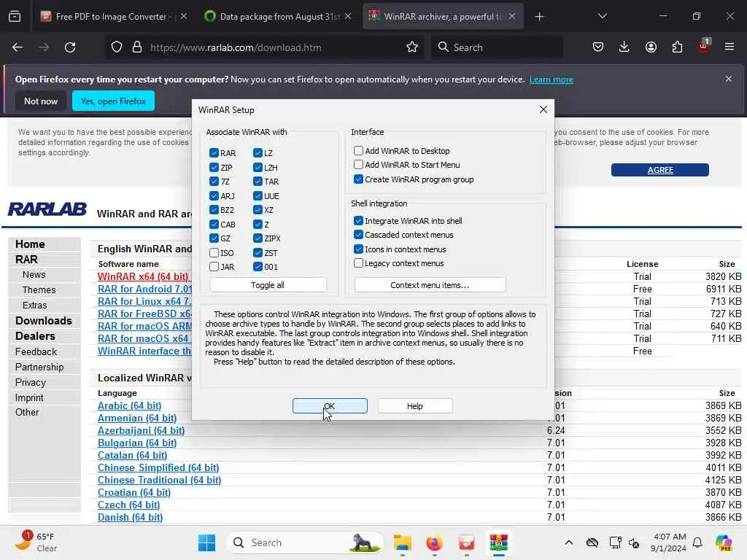Click Save to Pocket icon

[x=598, y=47]
